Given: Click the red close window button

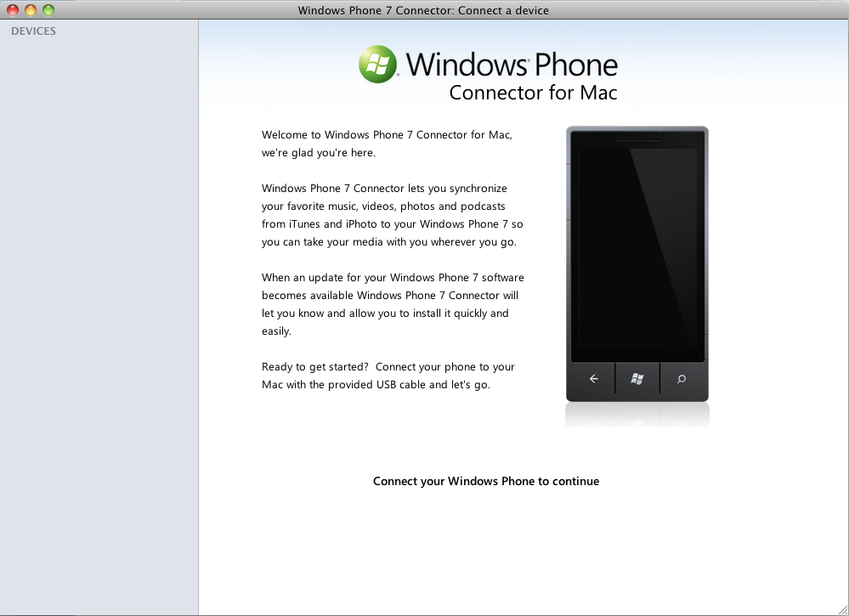Looking at the screenshot, I should tap(13, 9).
